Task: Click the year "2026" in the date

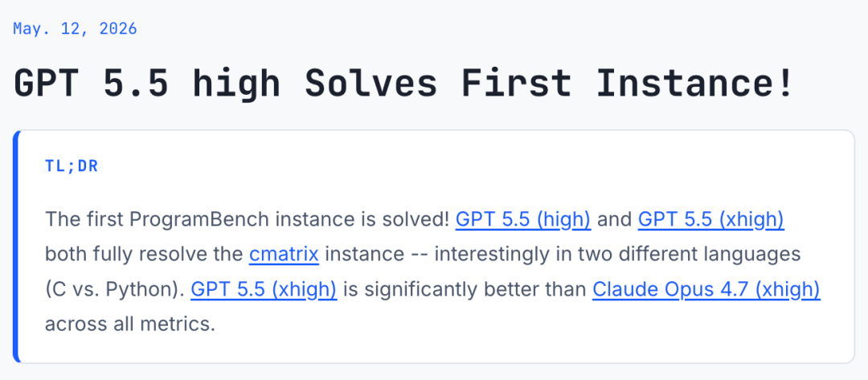Action: (x=118, y=28)
